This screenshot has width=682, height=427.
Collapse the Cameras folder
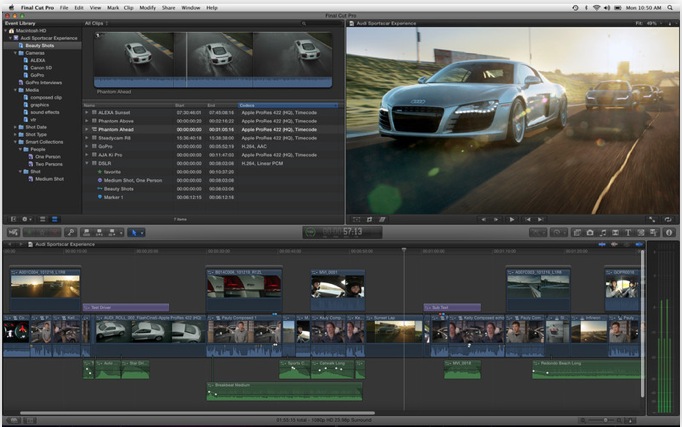point(15,53)
